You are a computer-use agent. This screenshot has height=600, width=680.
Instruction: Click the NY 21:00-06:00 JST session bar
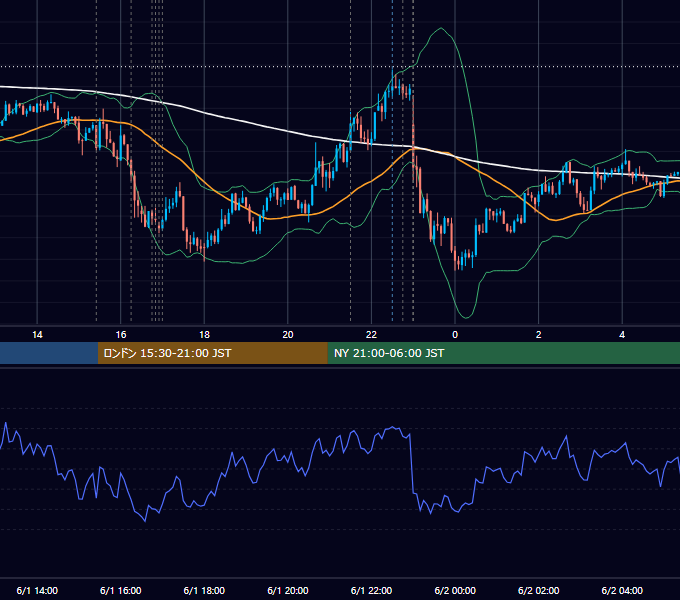pos(503,353)
